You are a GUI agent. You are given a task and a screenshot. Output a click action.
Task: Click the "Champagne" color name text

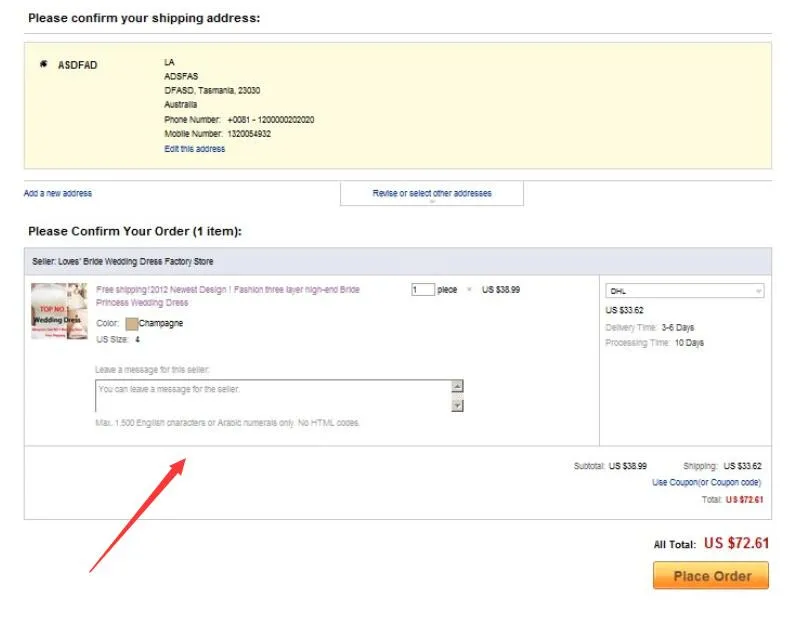163,324
